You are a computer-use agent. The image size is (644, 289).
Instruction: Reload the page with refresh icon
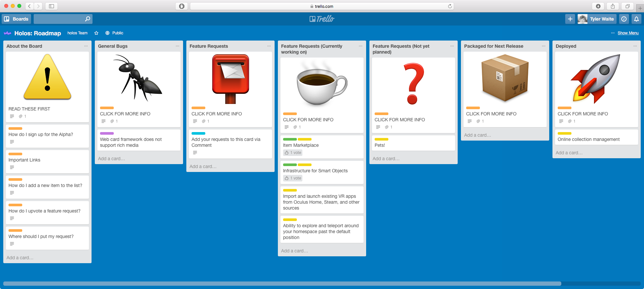(450, 6)
